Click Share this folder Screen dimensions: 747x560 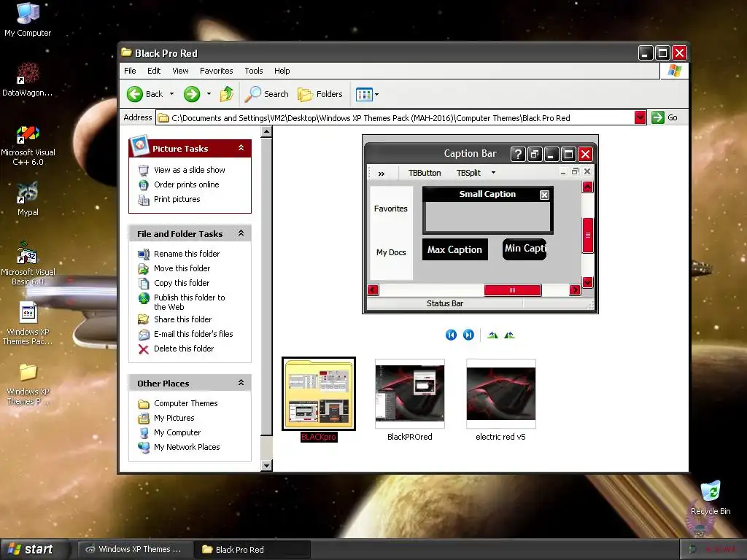pos(182,319)
